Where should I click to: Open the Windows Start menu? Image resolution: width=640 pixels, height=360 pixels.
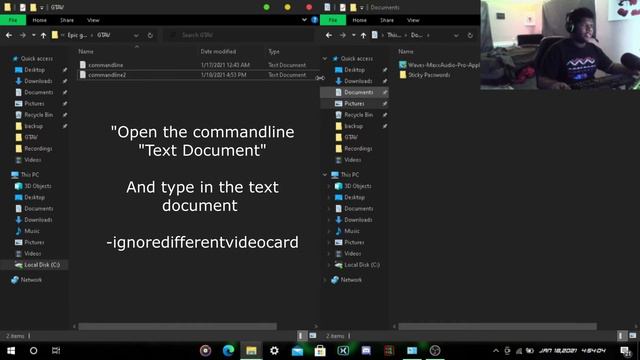tap(11, 351)
